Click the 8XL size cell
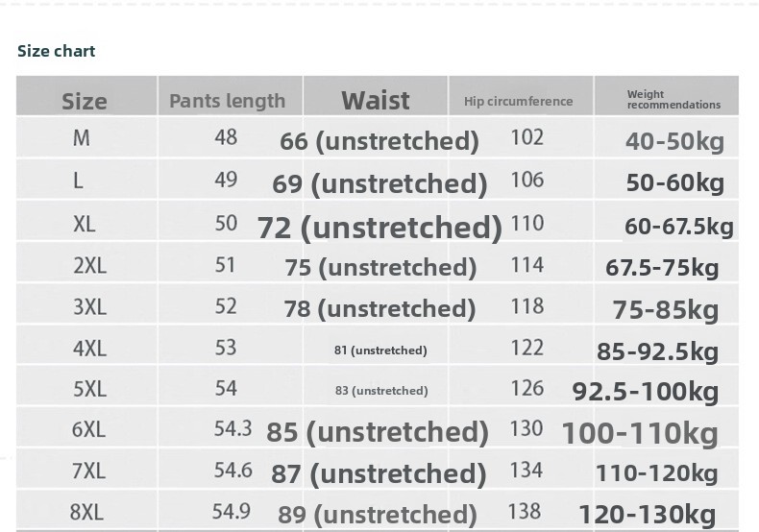Screen dimensions: 759x532 tap(86, 512)
